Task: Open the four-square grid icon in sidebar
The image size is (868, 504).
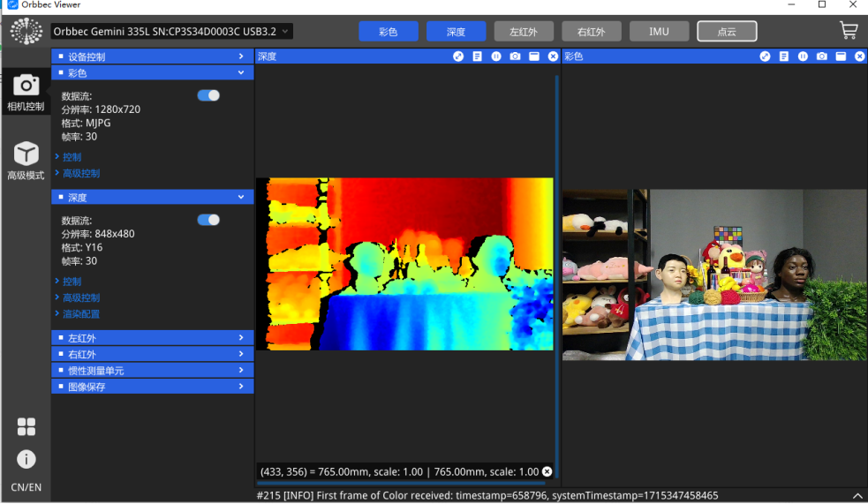Action: coord(26,427)
